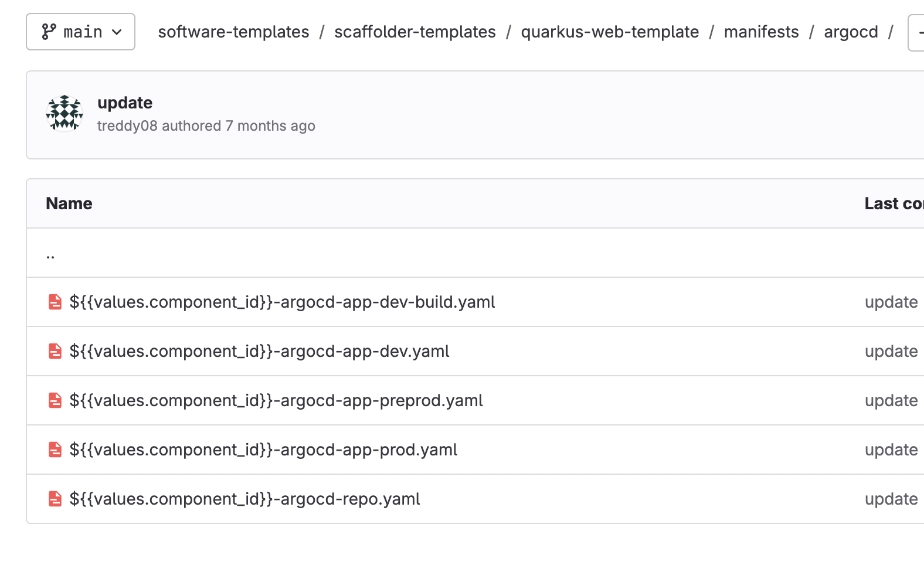Screen dimensions: 924x565
Task: Open the argocd-repo.yaml file name
Action: click(x=244, y=499)
